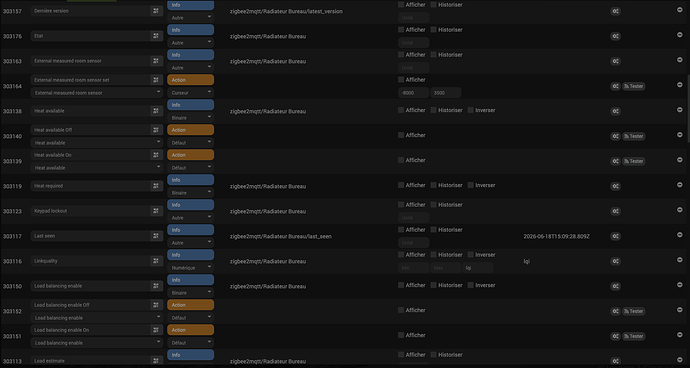Open configuration gears for Load balancing enable Off
Viewport: 690px width, 368px height.
tap(616, 311)
